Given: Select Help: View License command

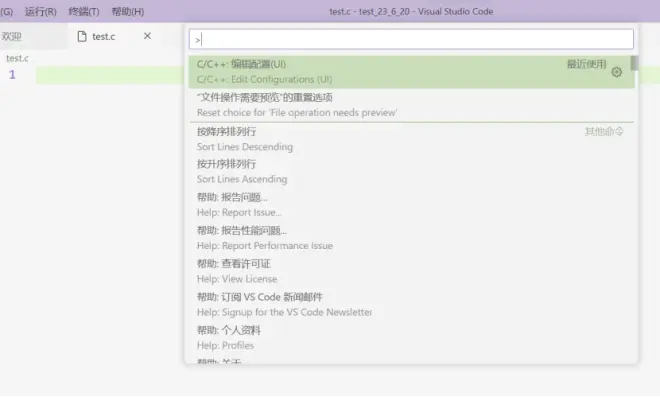Looking at the screenshot, I should point(411,272).
